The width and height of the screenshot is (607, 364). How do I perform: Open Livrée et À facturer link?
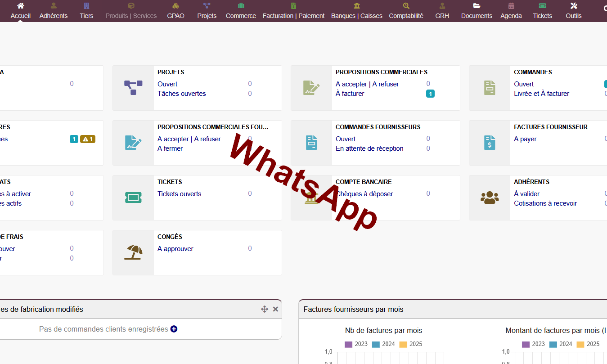541,94
